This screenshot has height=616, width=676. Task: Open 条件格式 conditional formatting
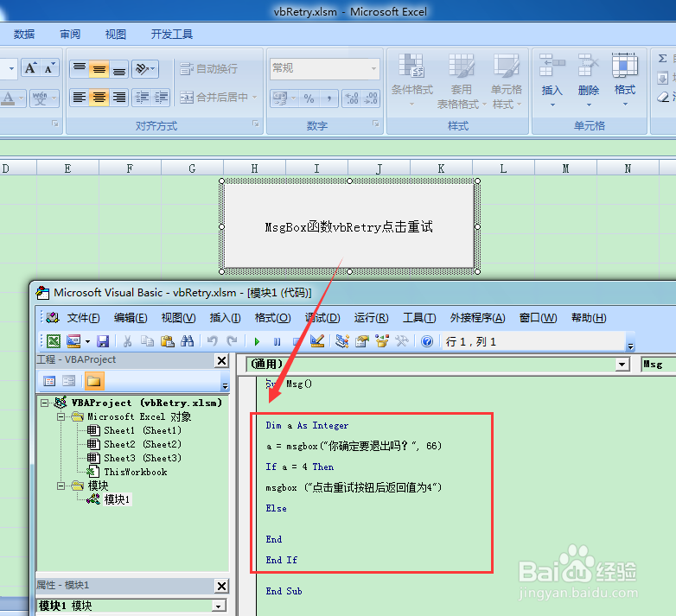click(411, 81)
